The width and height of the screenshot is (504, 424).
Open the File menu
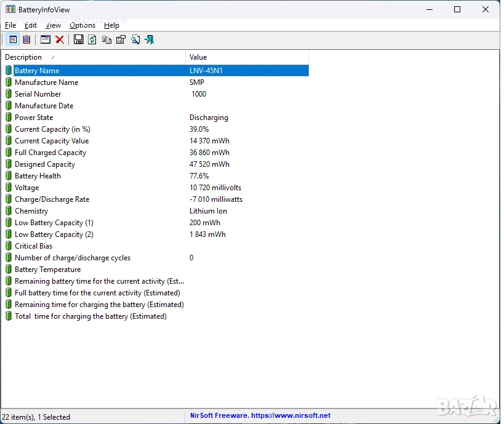click(10, 25)
